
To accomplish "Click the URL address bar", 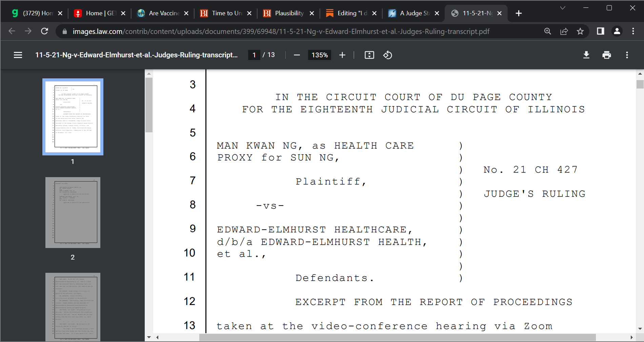I will pos(281,32).
